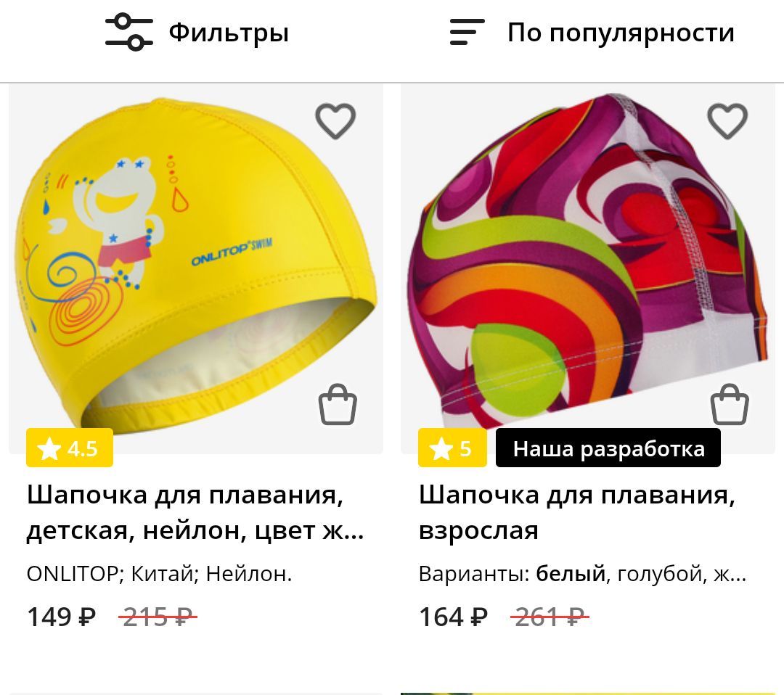The width and height of the screenshot is (784, 695).
Task: Tap the sort lines icon
Action: [x=467, y=32]
